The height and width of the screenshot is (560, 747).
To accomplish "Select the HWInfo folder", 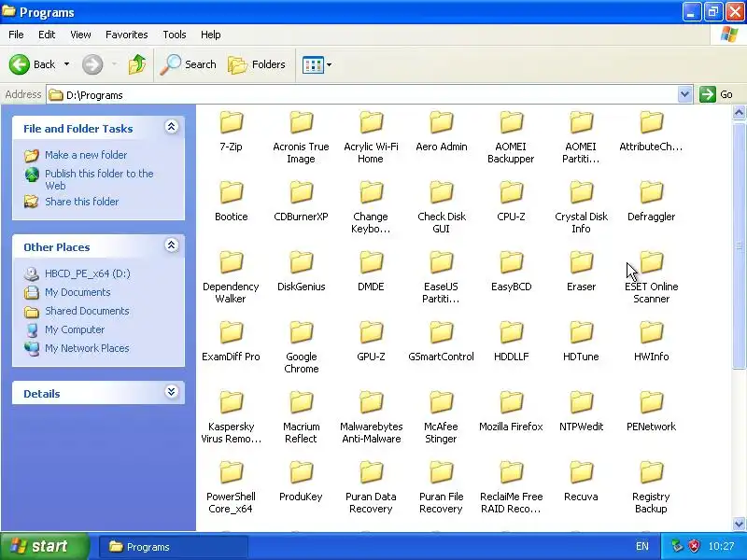I will point(651,342).
